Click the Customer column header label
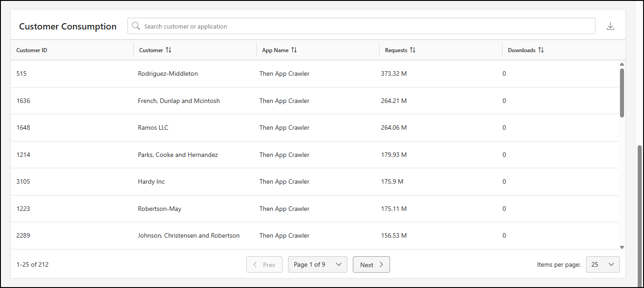 pos(151,50)
